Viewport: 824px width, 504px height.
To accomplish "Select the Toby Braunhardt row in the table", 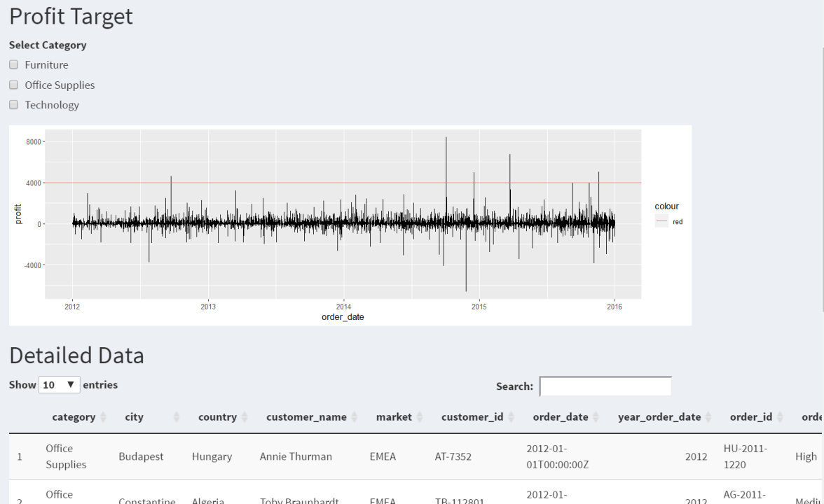I will [x=299, y=500].
